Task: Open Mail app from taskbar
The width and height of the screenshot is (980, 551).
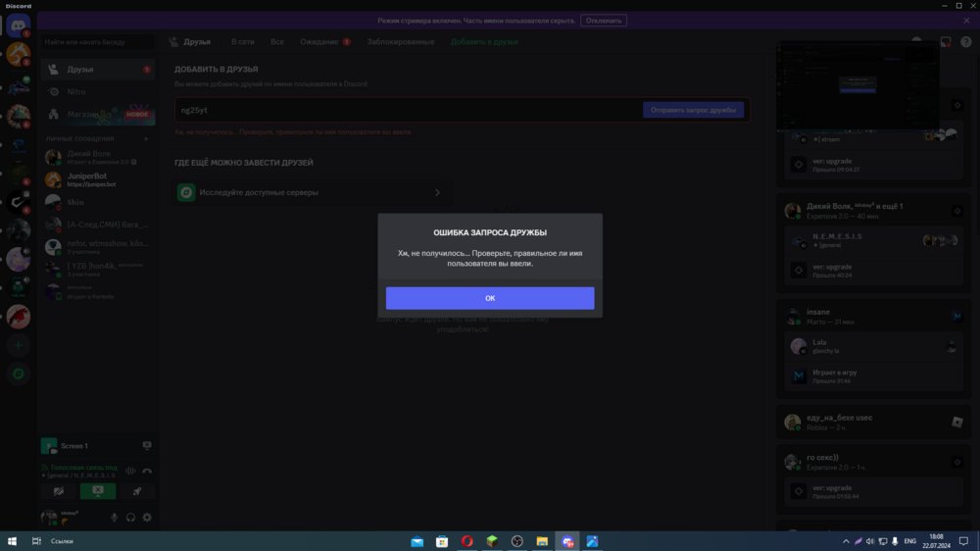Action: (x=416, y=541)
